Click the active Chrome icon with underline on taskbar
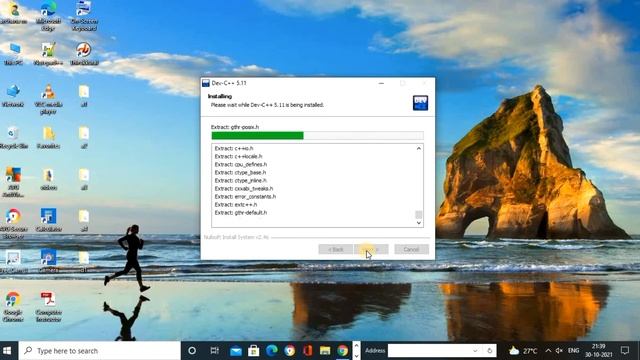640x360 pixels. [x=343, y=351]
